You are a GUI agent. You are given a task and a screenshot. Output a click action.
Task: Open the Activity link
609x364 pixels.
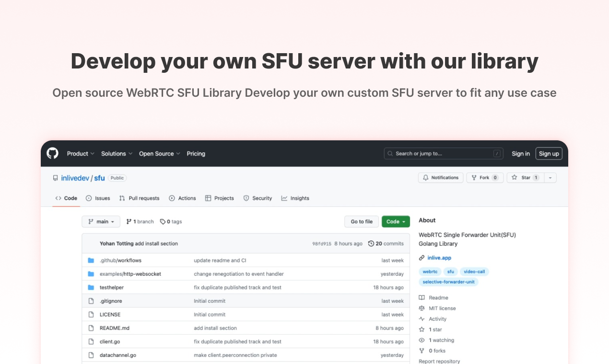(x=433, y=319)
